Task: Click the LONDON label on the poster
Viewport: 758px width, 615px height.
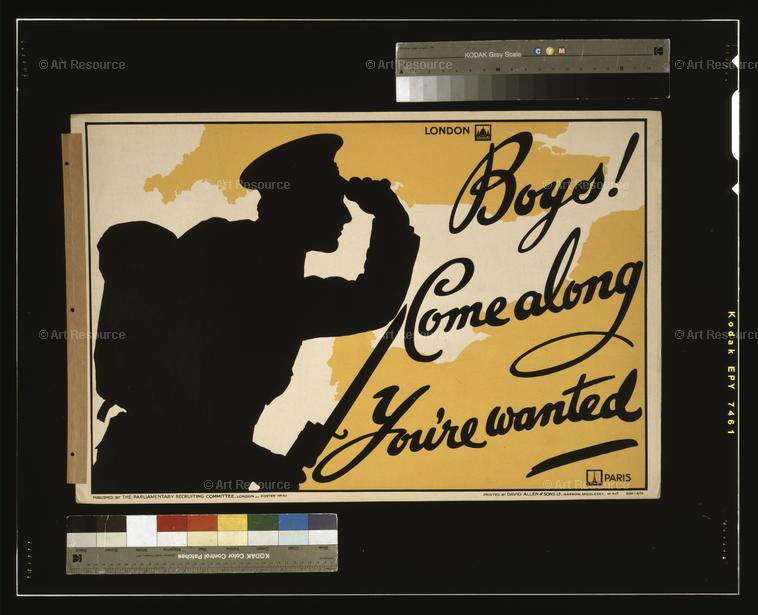Action: click(447, 131)
